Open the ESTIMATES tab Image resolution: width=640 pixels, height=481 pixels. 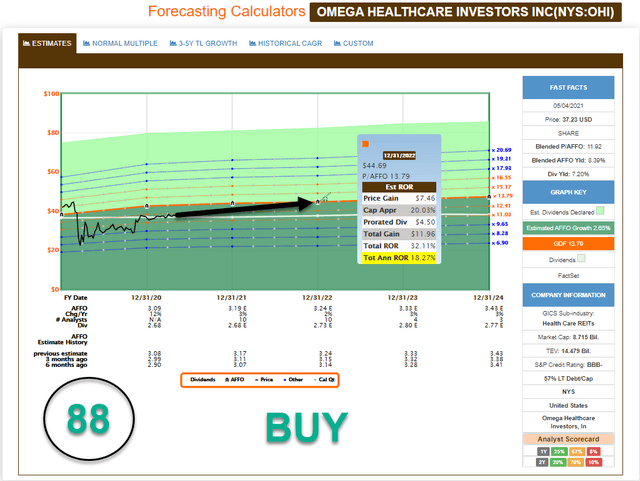(47, 43)
